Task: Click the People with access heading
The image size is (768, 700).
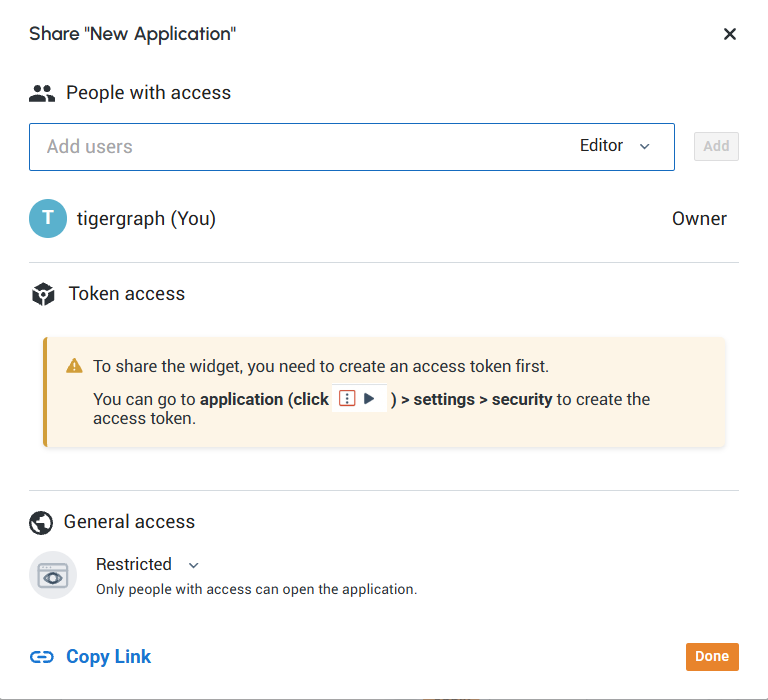Action: (x=148, y=93)
